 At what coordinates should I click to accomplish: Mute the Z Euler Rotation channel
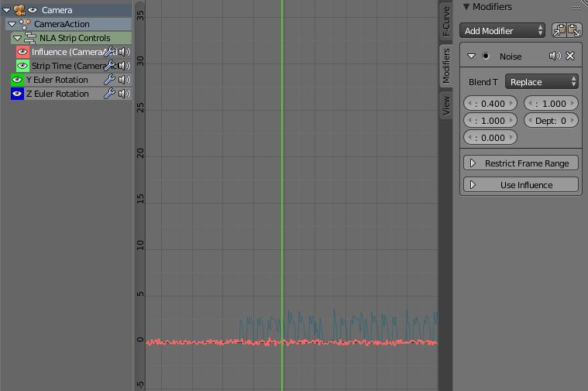coord(124,94)
